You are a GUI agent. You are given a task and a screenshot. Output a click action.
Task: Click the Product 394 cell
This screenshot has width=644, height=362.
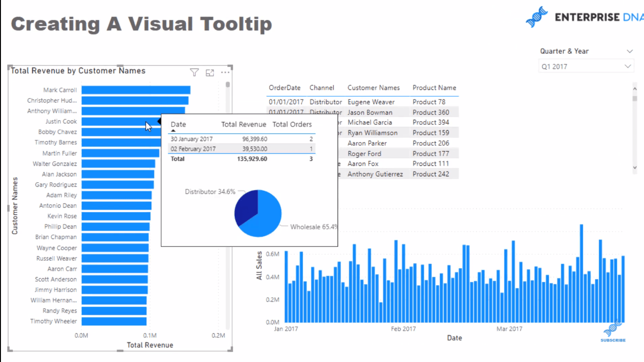[431, 123]
